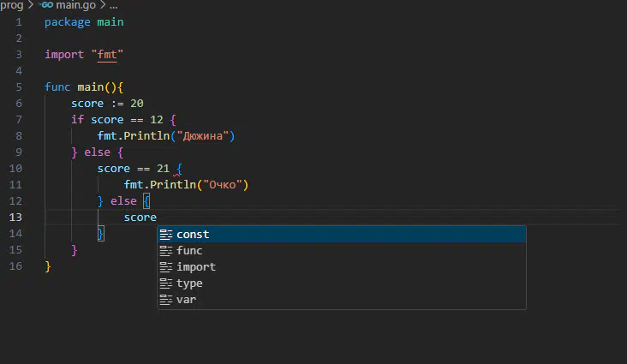Expand the breadcrumb ellipsis symbol list
Viewport: 627px width, 364px height.
pyautogui.click(x=114, y=6)
